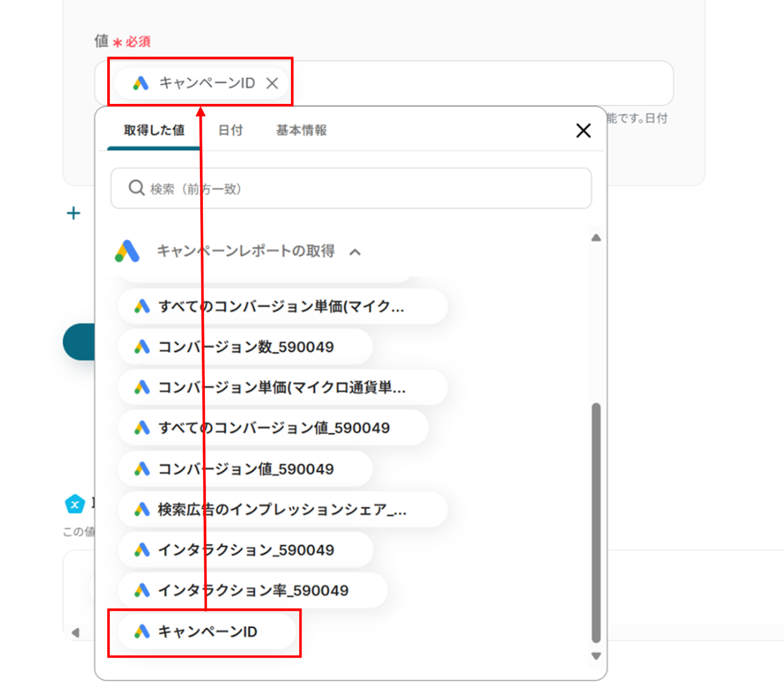Click Google Ads icon of すべてのコンバージョン単価
The image size is (784, 684).
coord(142,306)
